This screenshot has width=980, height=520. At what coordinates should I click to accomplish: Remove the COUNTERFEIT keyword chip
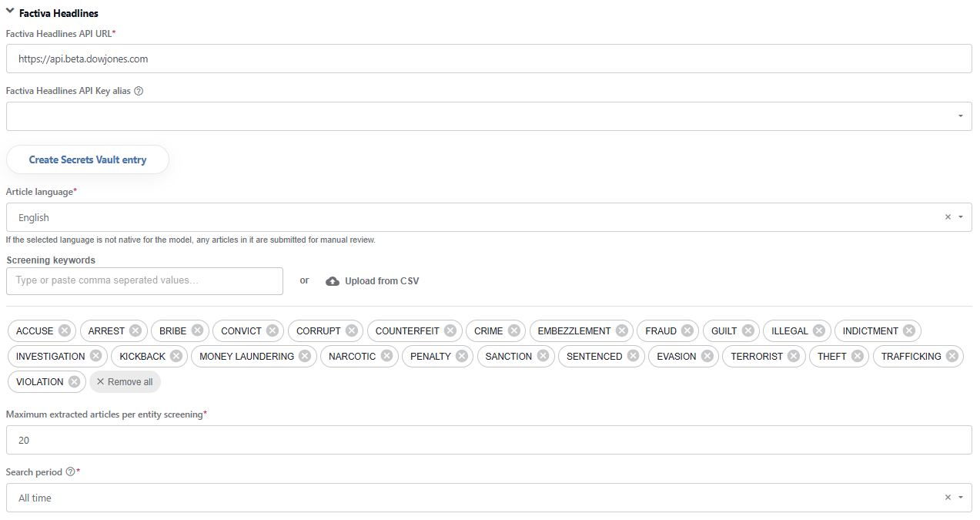pos(450,330)
